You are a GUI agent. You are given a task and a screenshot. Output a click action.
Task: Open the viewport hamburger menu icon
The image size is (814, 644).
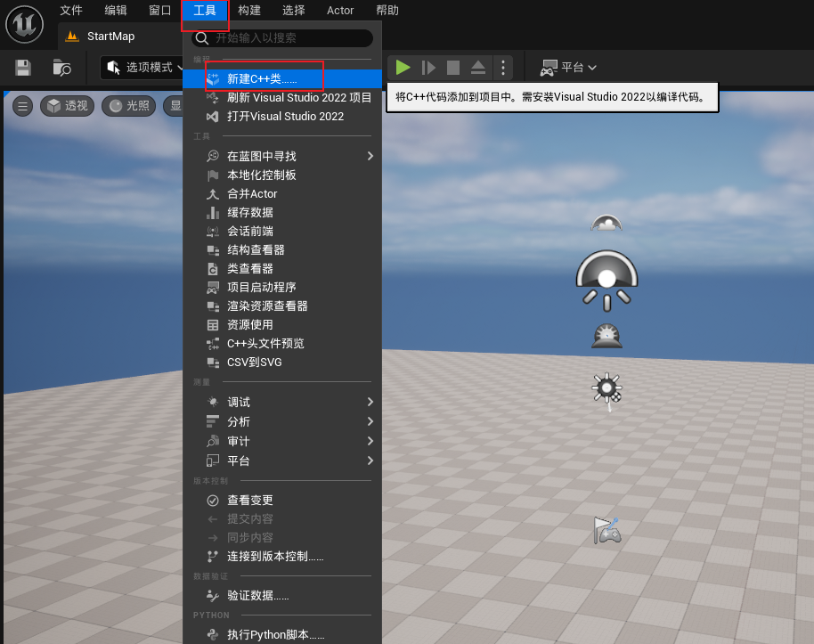coord(21,105)
